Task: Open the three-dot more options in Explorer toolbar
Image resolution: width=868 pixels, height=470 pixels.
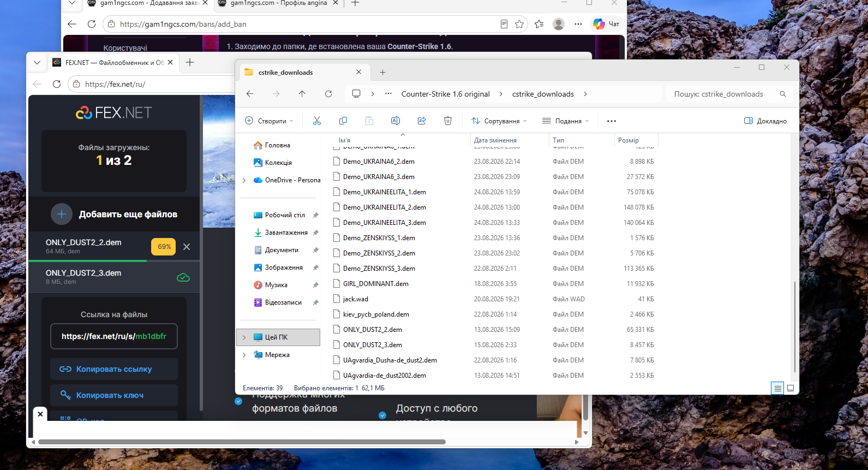Action: tap(612, 121)
